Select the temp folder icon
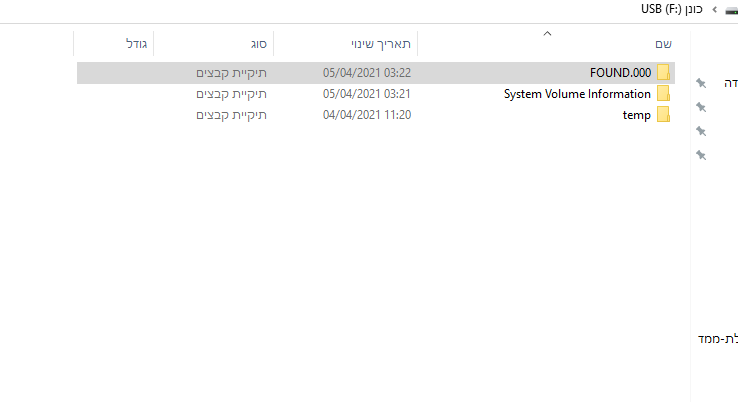Screen dimensions: 738x402 (663, 115)
